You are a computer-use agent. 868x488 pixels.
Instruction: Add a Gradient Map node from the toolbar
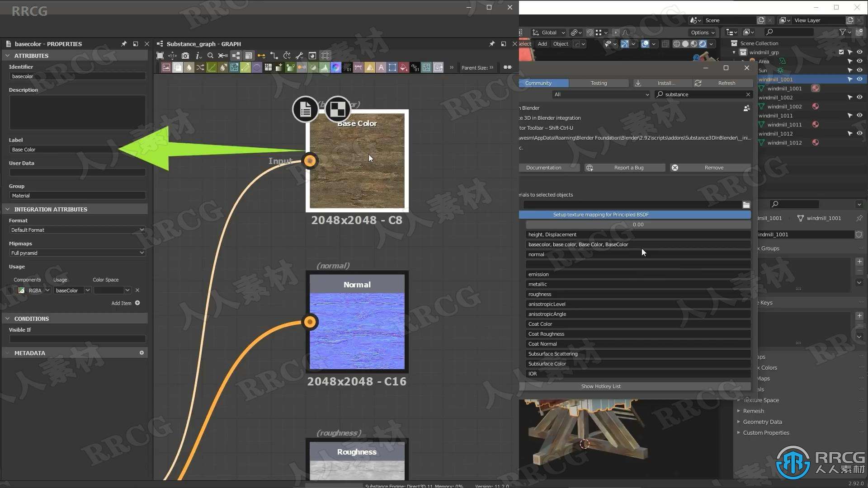(290, 67)
